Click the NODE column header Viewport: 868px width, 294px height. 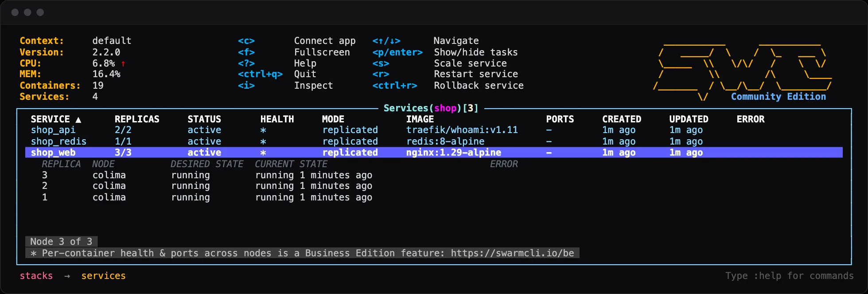103,164
